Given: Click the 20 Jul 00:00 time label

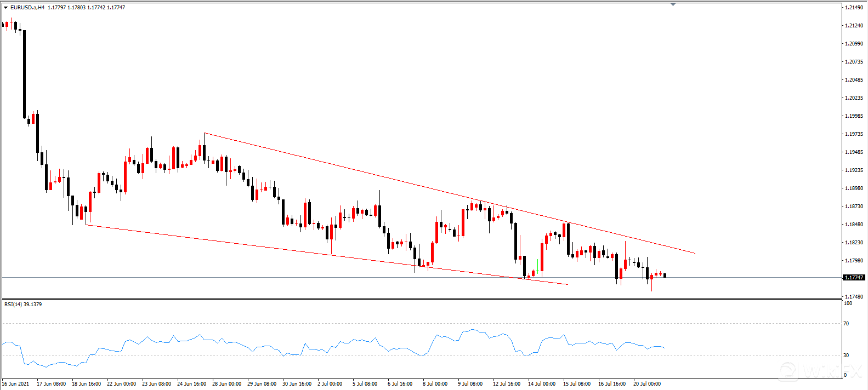Looking at the screenshot, I should pyautogui.click(x=647, y=383).
